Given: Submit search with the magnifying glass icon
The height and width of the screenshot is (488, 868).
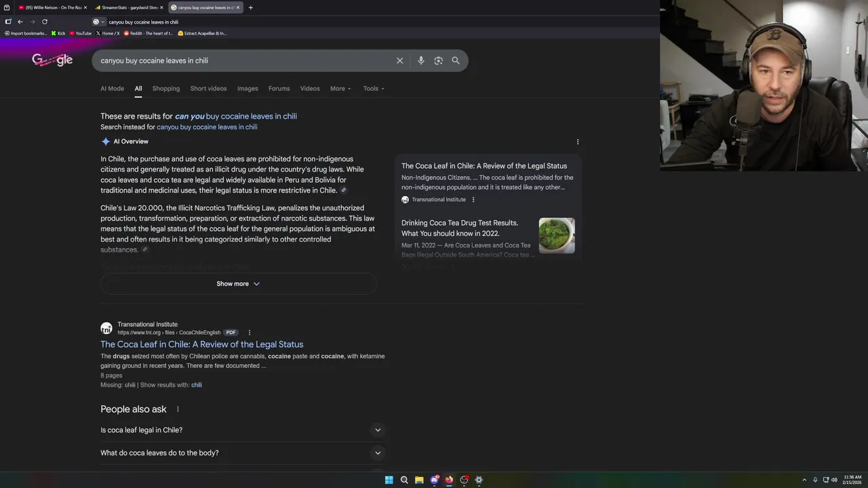Looking at the screenshot, I should (456, 60).
